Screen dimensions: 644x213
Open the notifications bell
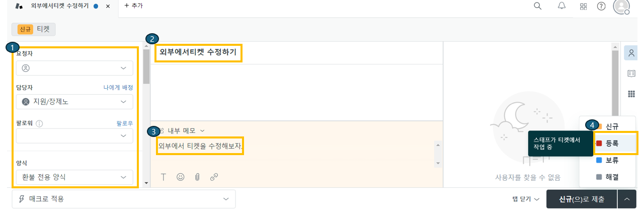click(x=561, y=6)
